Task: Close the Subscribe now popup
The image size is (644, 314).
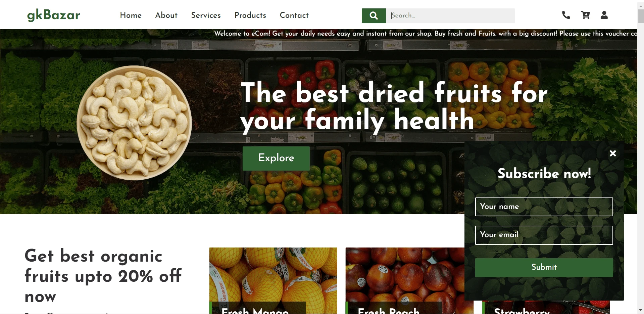Action: point(613,153)
